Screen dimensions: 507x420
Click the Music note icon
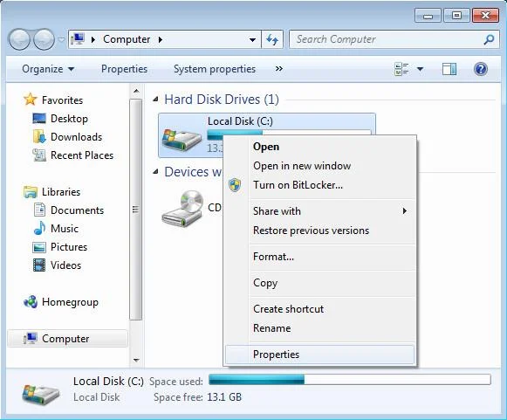point(39,228)
